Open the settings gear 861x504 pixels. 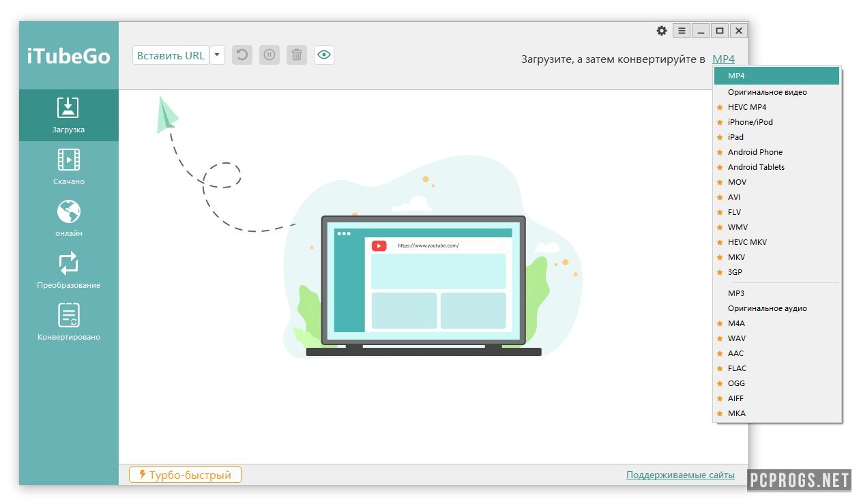click(662, 31)
